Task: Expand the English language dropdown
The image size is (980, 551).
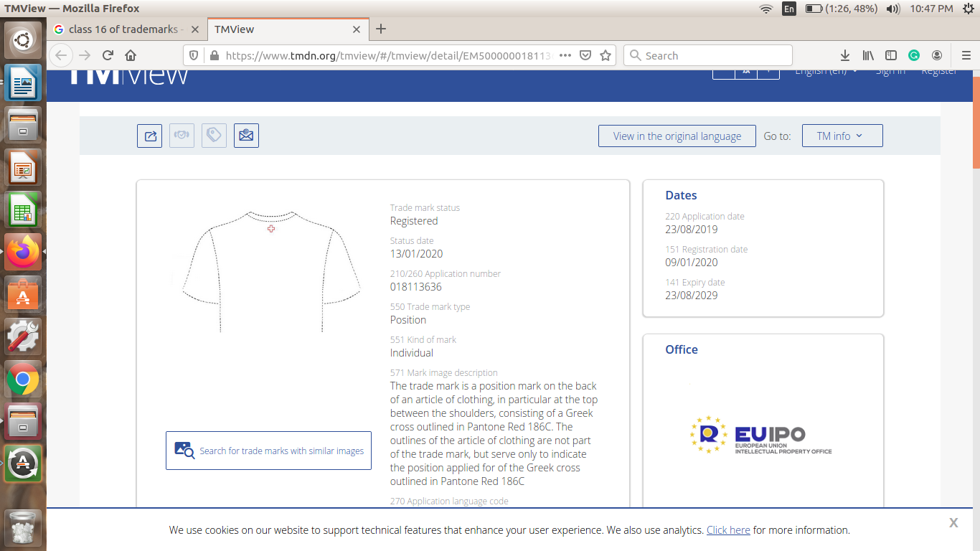Action: click(826, 71)
